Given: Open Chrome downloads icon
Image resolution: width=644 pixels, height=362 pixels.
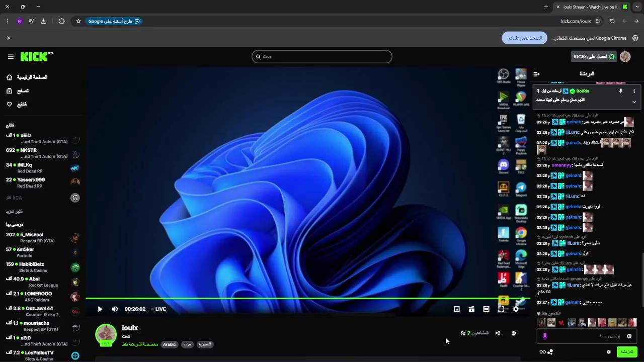Looking at the screenshot, I should (x=43, y=21).
